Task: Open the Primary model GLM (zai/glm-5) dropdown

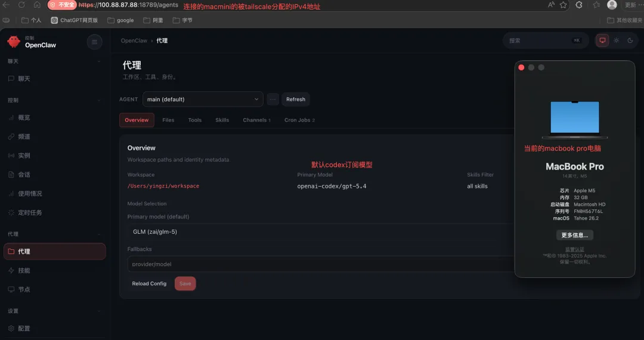Action: click(320, 232)
